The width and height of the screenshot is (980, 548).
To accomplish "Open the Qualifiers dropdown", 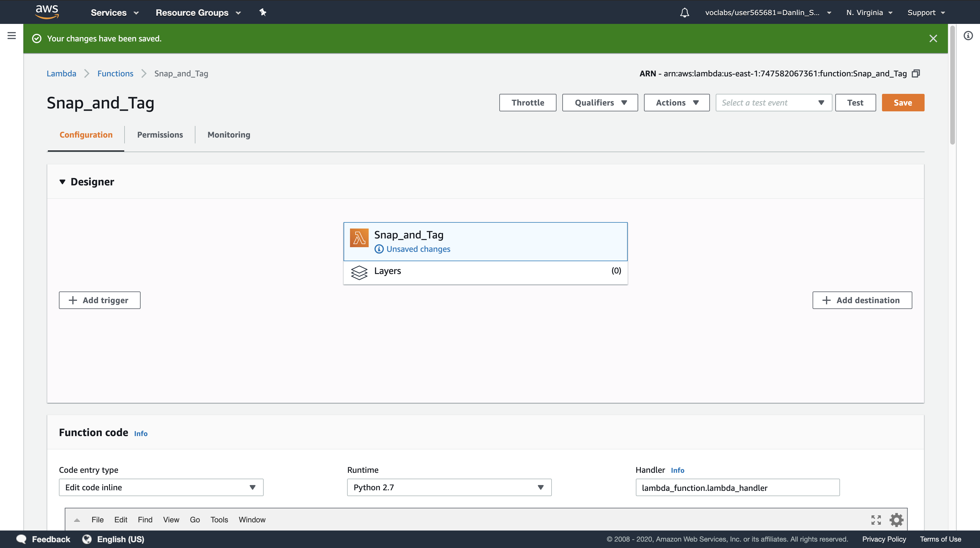I will point(600,103).
